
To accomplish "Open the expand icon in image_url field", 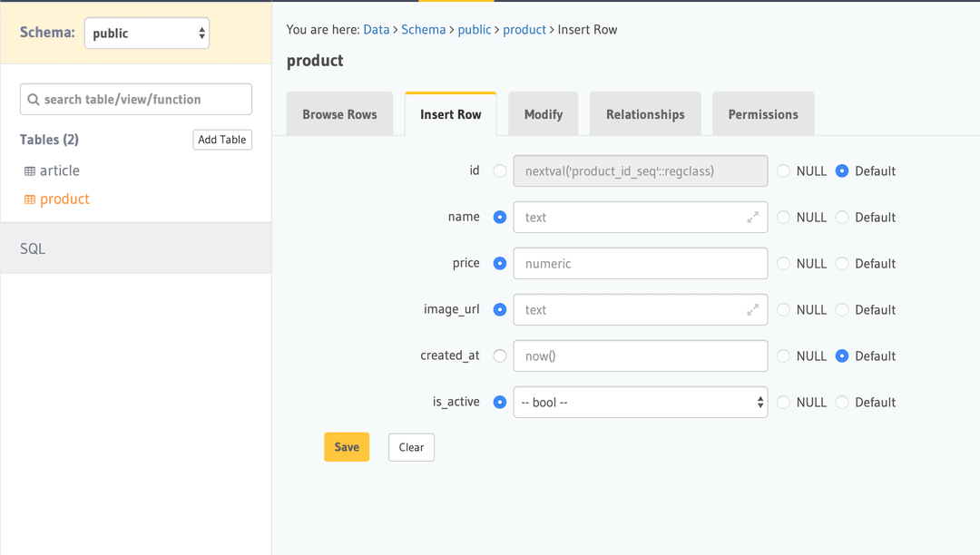I will click(x=753, y=309).
